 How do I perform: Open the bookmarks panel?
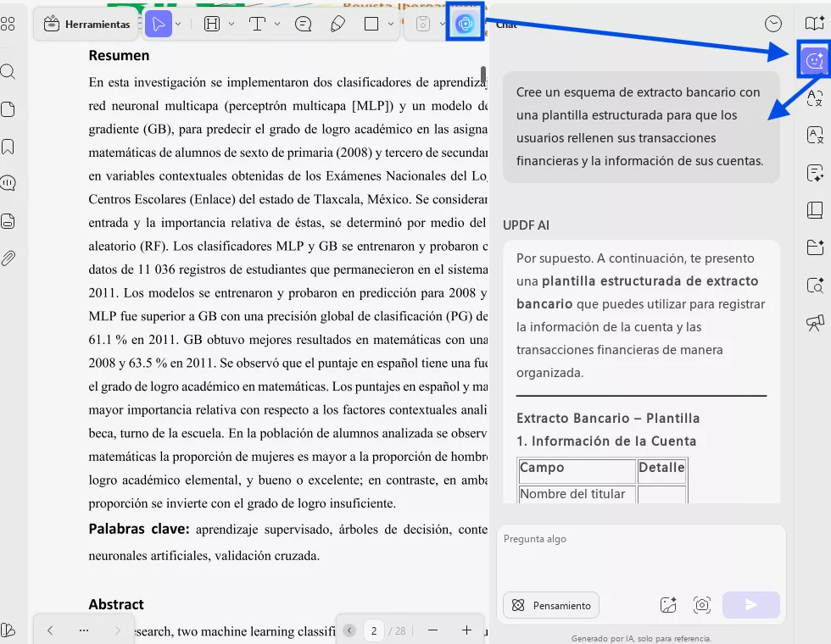click(8, 147)
